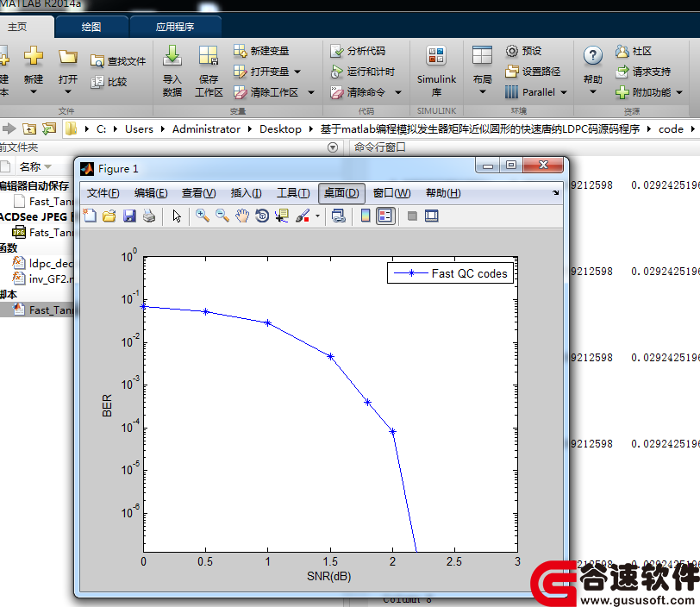Click the 新建 button in MATLAB ribbon
700x607 pixels.
click(34, 70)
